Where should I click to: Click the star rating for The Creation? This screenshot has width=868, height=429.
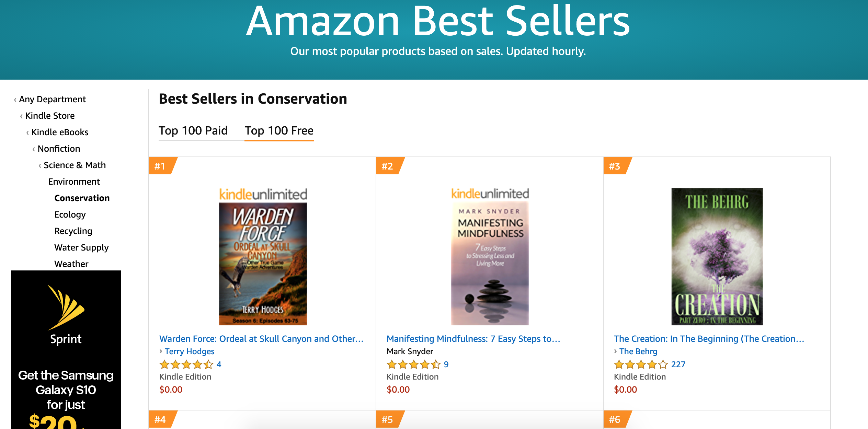point(641,364)
